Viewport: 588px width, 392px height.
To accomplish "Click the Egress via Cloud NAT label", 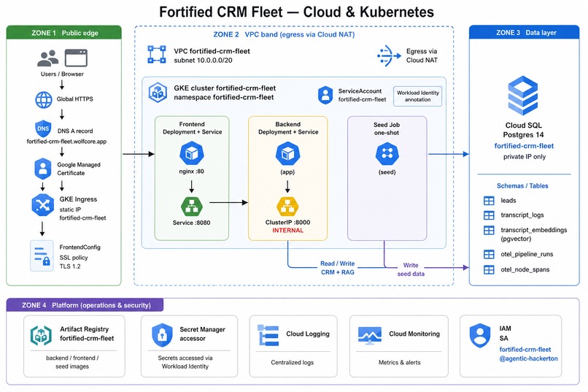I will pos(422,55).
